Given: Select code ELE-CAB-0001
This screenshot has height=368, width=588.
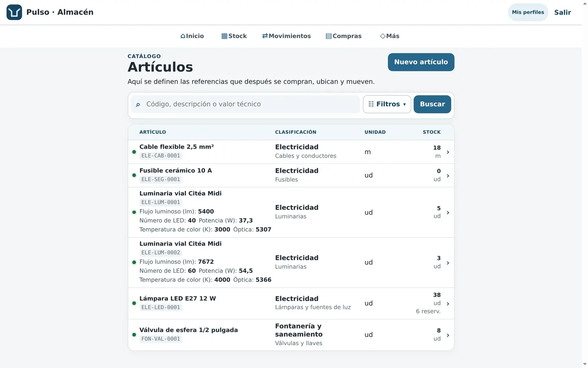Looking at the screenshot, I should [161, 156].
